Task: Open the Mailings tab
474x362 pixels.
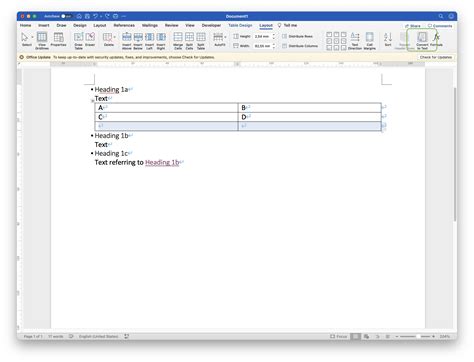Action: click(x=150, y=25)
